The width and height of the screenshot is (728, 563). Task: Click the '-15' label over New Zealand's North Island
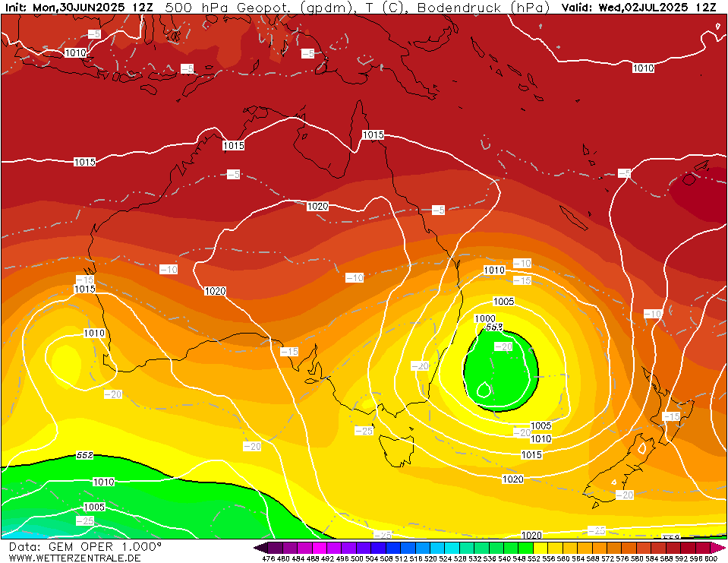[671, 416]
